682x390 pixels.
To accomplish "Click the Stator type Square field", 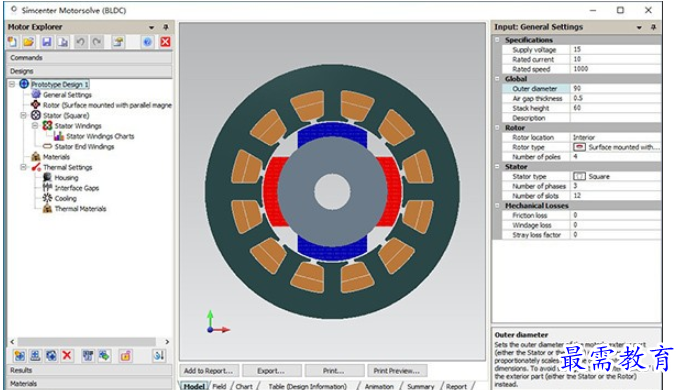I will (615, 176).
